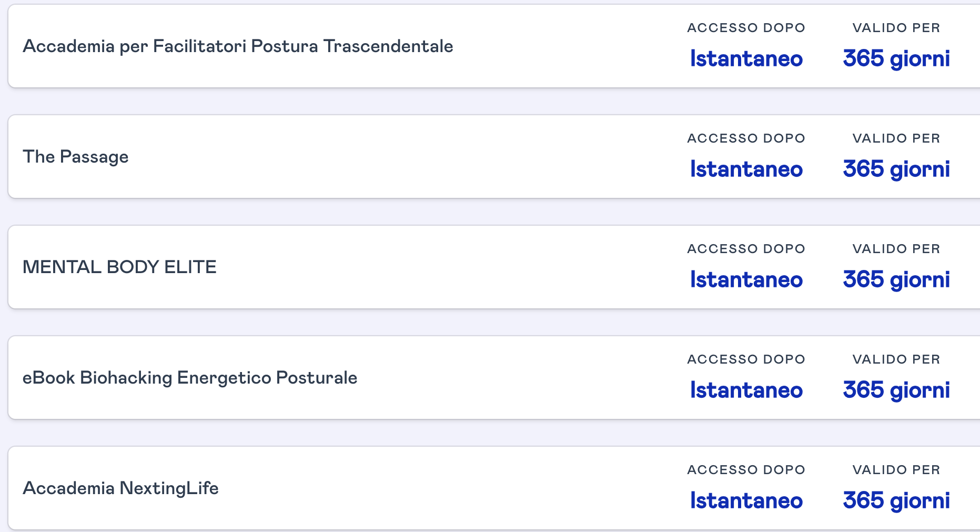This screenshot has height=532, width=980.
Task: Click Istantaneo value for Accademia per Facilitatori
Action: (x=746, y=58)
